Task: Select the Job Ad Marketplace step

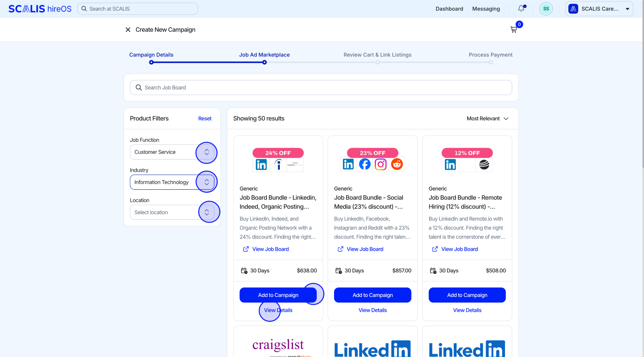Action: 264,55
